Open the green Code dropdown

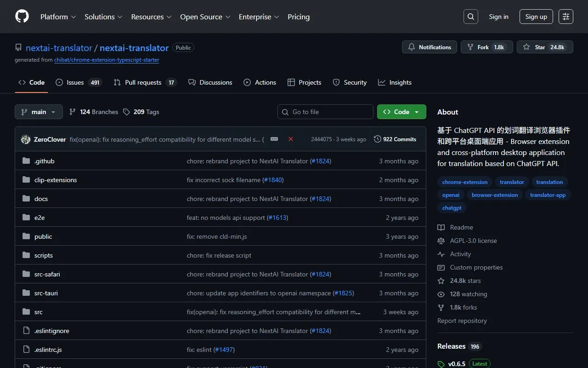[401, 112]
